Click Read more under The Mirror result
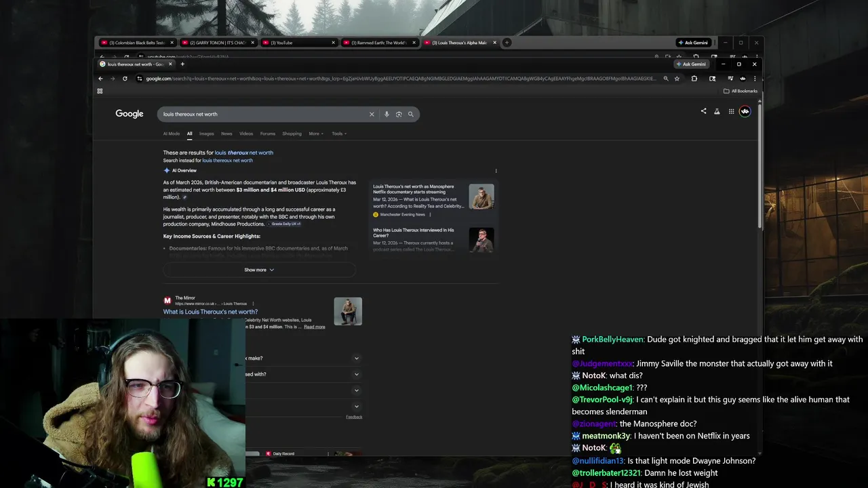This screenshot has width=868, height=488. point(314,327)
